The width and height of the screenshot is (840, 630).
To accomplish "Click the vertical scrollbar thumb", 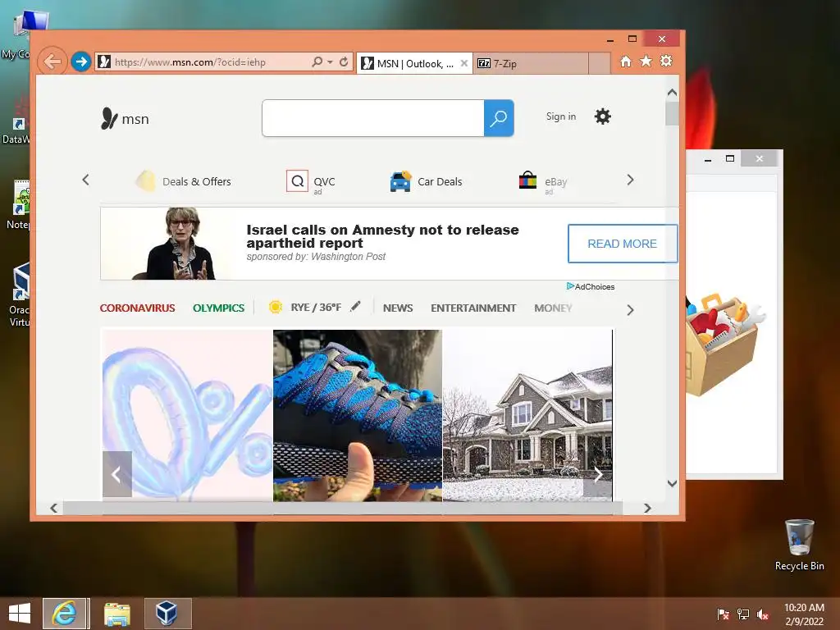I will [672, 113].
